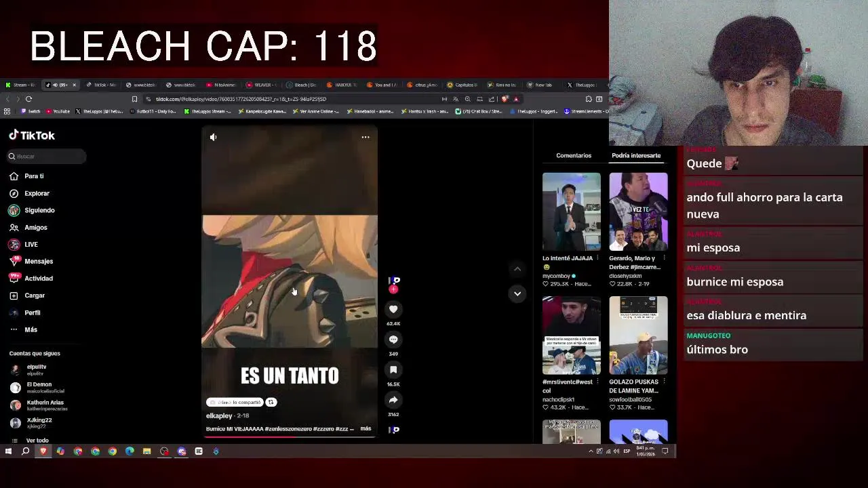Click the address bar URL

[241, 99]
